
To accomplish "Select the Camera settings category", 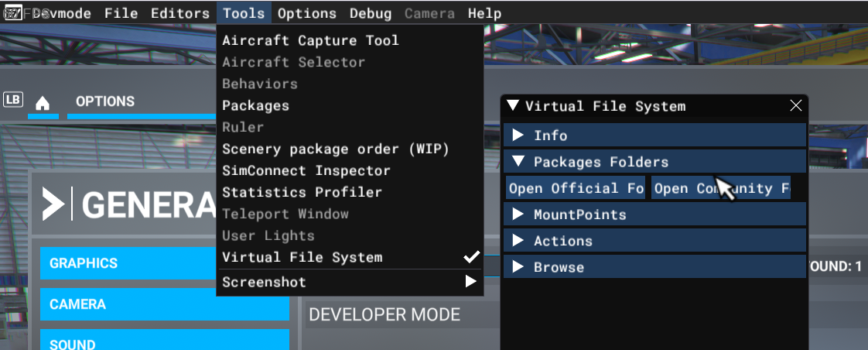I will click(x=164, y=304).
